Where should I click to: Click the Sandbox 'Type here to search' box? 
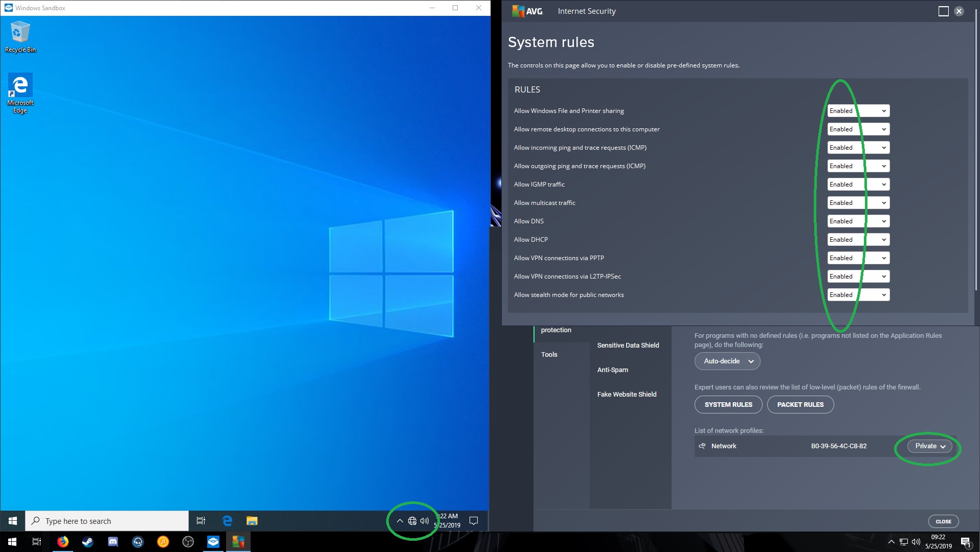click(107, 521)
